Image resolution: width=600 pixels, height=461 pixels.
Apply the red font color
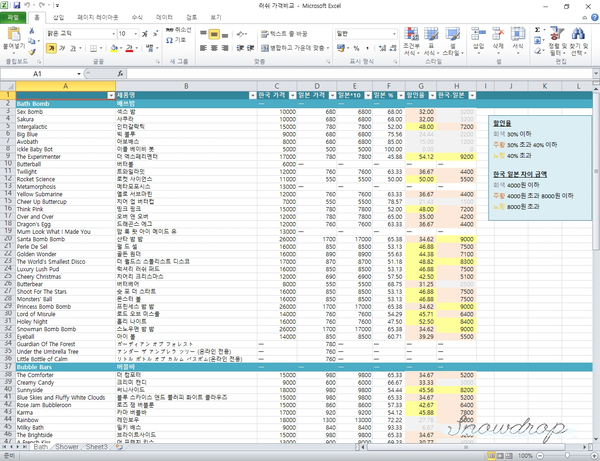[129, 48]
